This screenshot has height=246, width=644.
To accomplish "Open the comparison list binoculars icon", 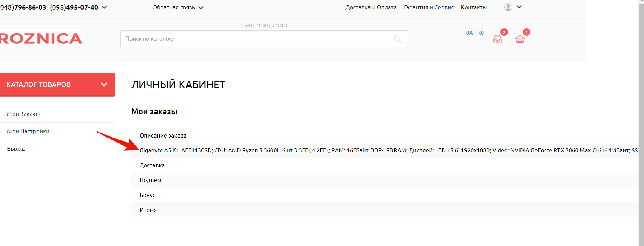I will (497, 39).
